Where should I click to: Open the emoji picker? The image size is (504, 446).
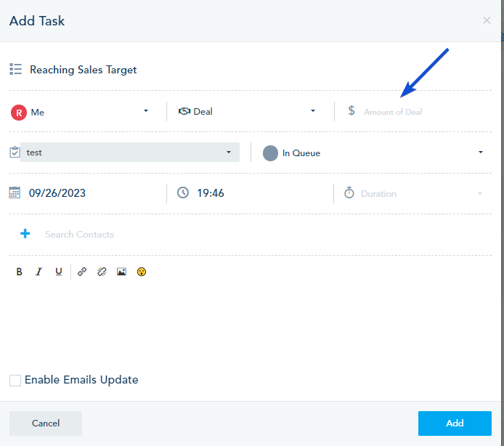142,272
